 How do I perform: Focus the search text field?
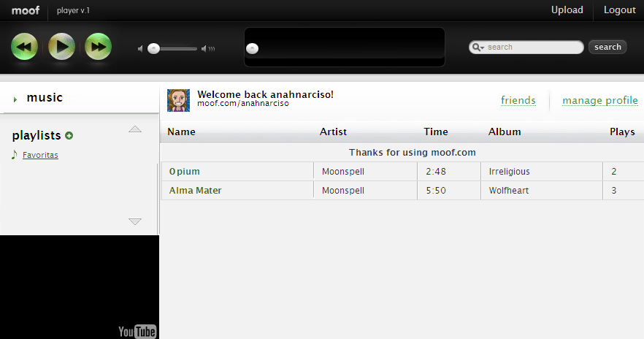526,47
